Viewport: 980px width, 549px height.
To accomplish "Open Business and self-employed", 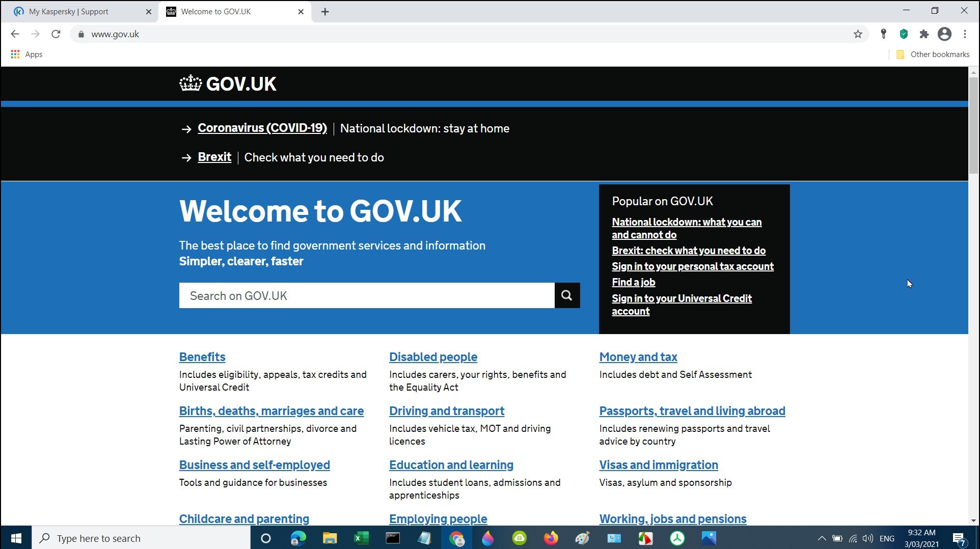I will click(x=255, y=465).
